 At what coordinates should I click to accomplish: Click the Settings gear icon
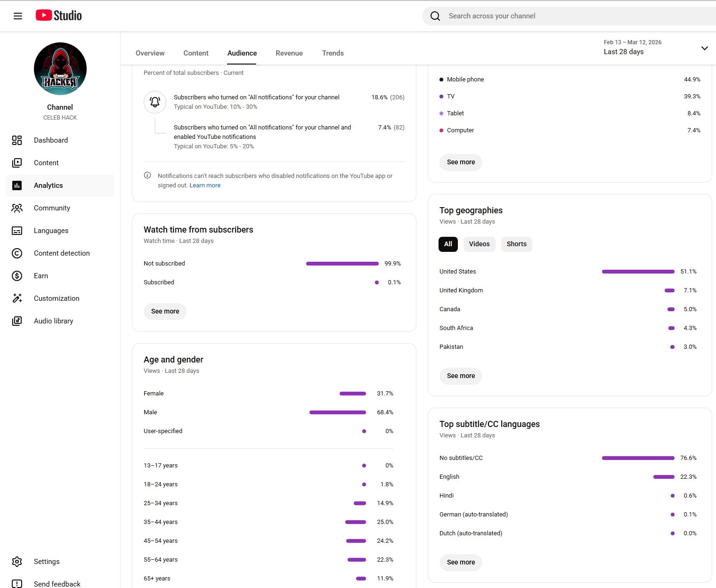pyautogui.click(x=17, y=562)
